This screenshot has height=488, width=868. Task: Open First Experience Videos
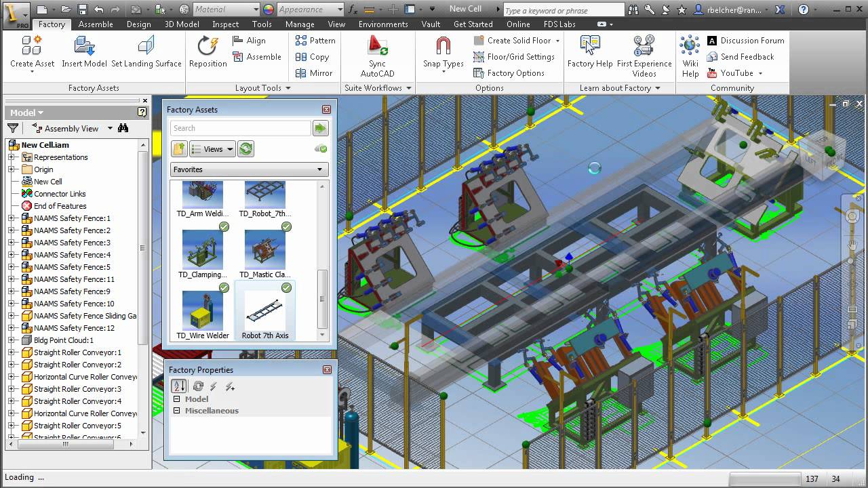644,56
